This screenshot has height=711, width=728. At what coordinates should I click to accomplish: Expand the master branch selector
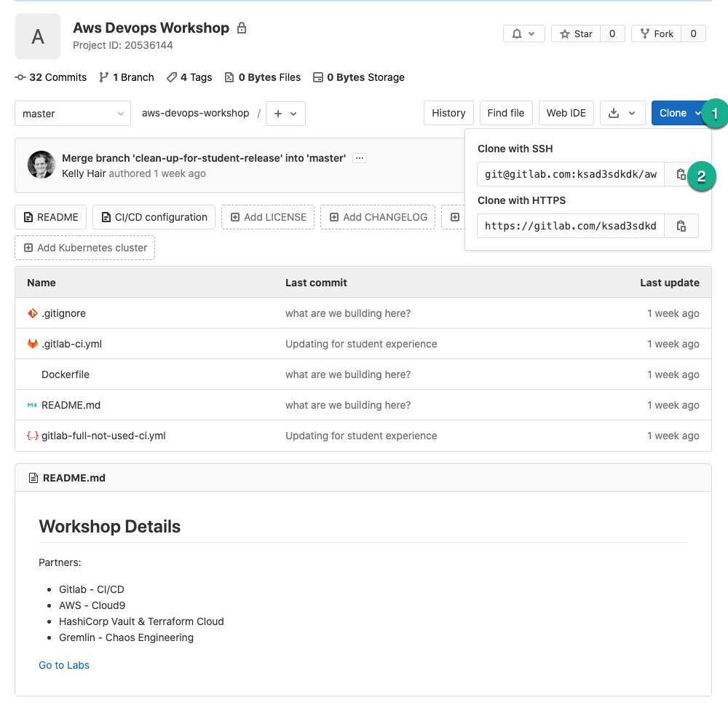pyautogui.click(x=73, y=114)
